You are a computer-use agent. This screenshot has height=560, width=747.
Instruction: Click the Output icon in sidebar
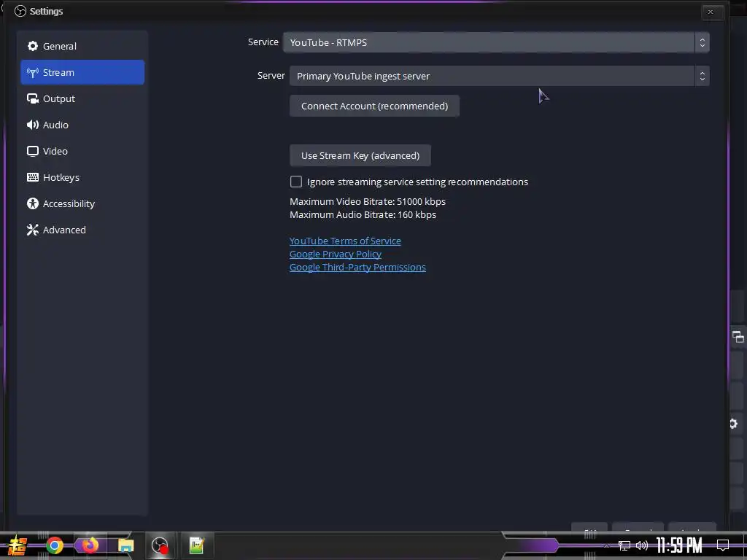tap(32, 98)
